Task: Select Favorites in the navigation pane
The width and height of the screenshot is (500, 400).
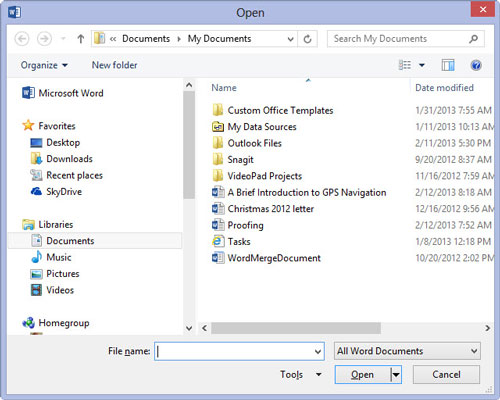Action: click(49, 126)
